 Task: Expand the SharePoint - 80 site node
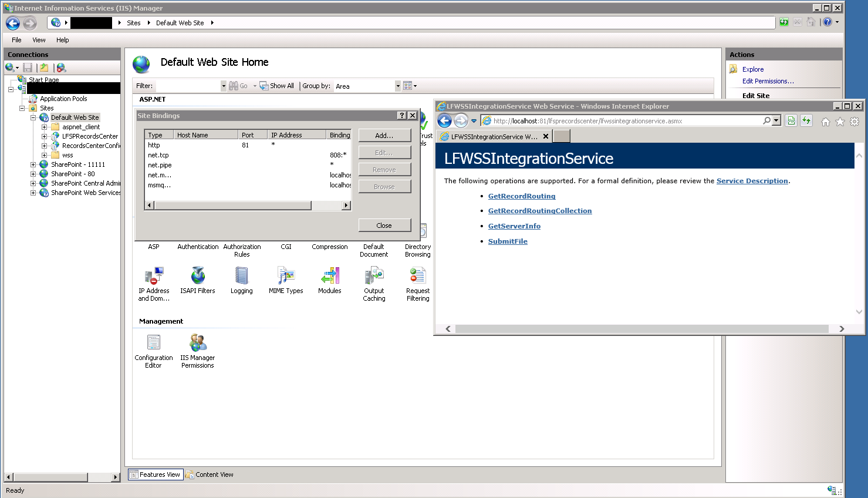pyautogui.click(x=33, y=174)
